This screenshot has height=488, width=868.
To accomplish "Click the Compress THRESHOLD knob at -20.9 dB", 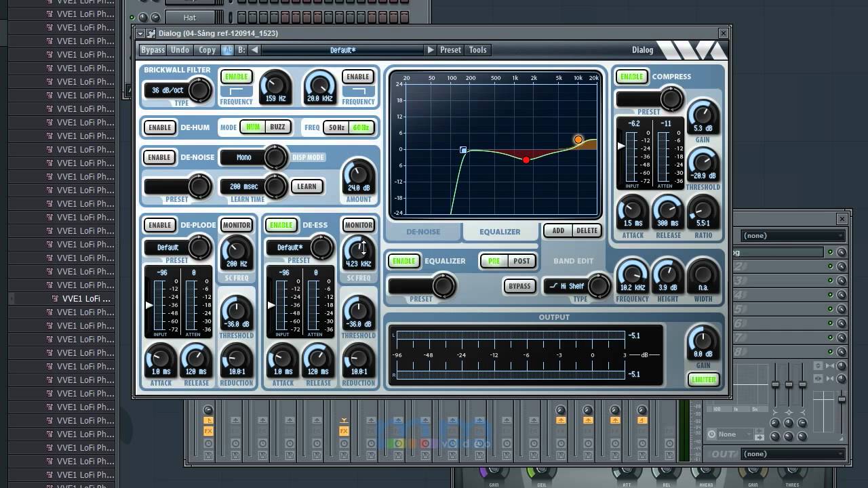I will [703, 165].
